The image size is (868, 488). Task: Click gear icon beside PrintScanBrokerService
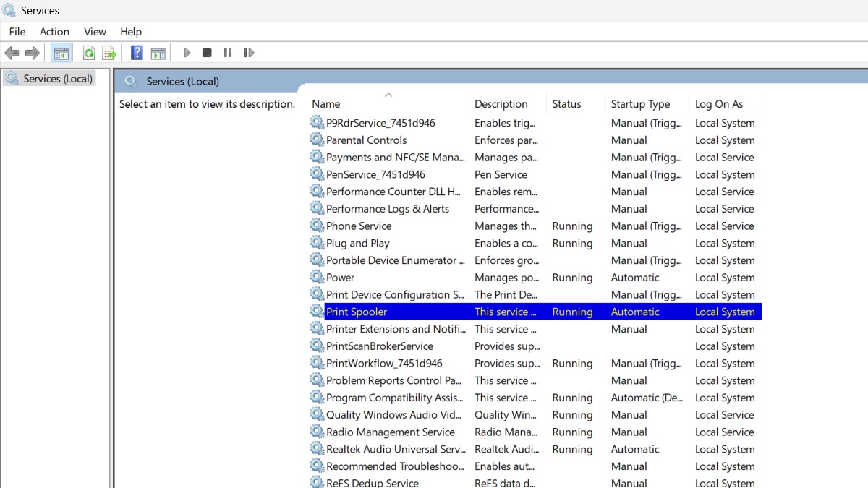[x=317, y=346]
